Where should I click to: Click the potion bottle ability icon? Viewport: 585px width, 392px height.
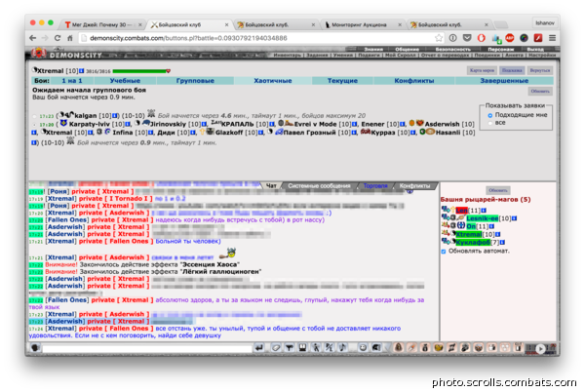425,347
